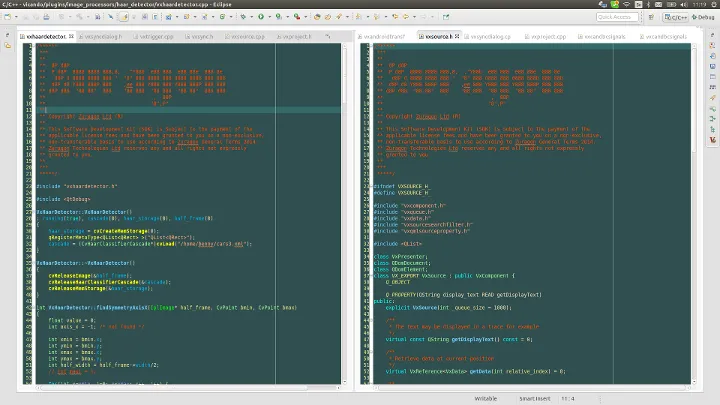
Task: Close the vxhaardetector tab
Action: (x=72, y=36)
